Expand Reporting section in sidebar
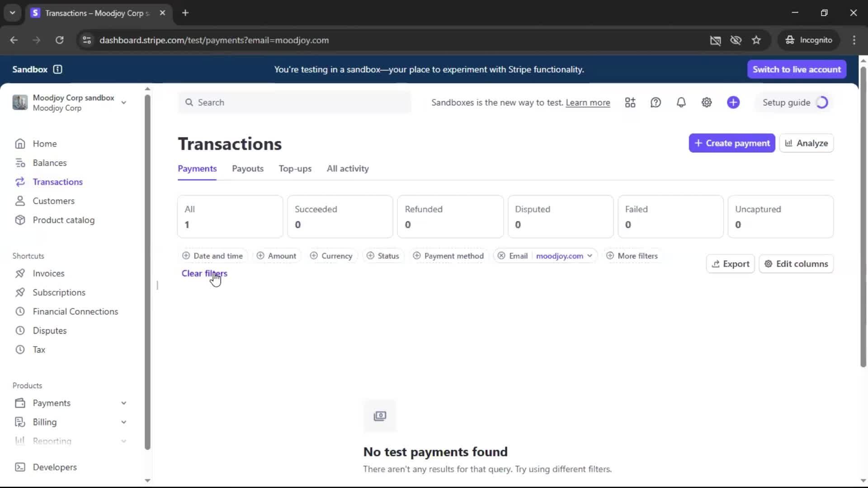Viewport: 868px width, 488px height. coord(123,441)
